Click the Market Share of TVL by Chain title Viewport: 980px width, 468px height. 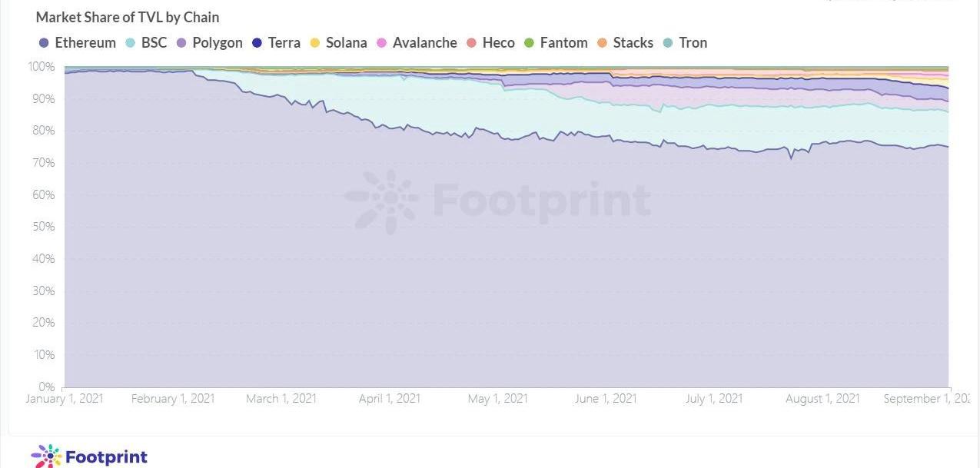(x=128, y=17)
